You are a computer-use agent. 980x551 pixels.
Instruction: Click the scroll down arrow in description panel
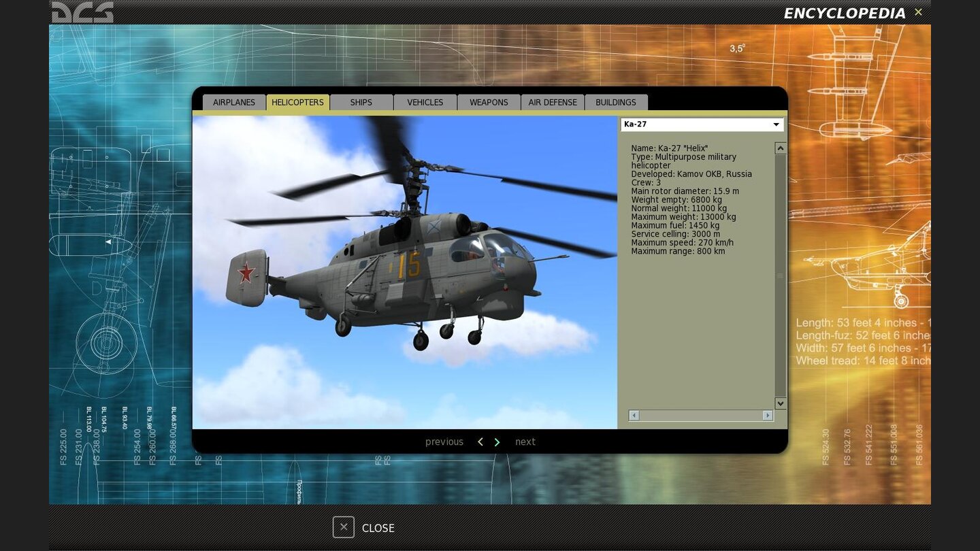[x=781, y=403]
